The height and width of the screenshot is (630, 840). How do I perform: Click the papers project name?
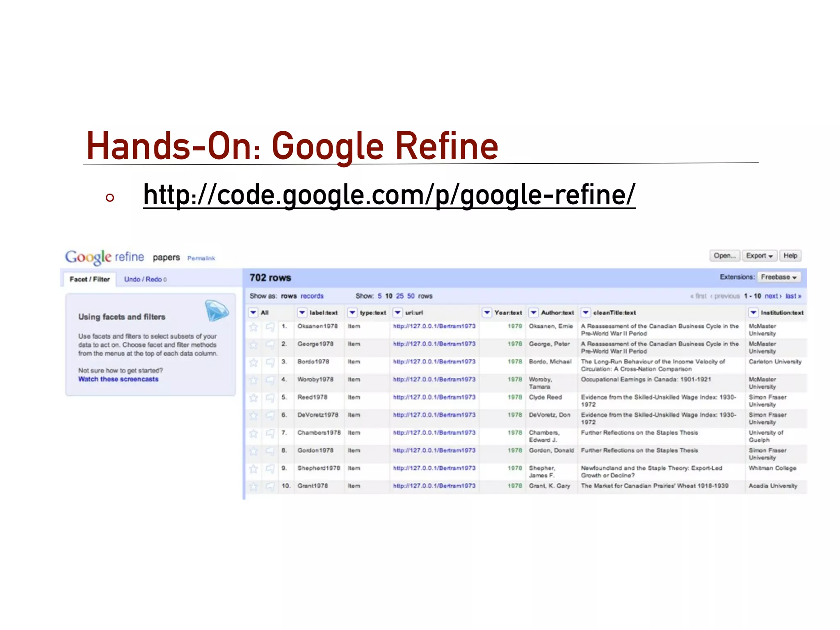(x=166, y=258)
